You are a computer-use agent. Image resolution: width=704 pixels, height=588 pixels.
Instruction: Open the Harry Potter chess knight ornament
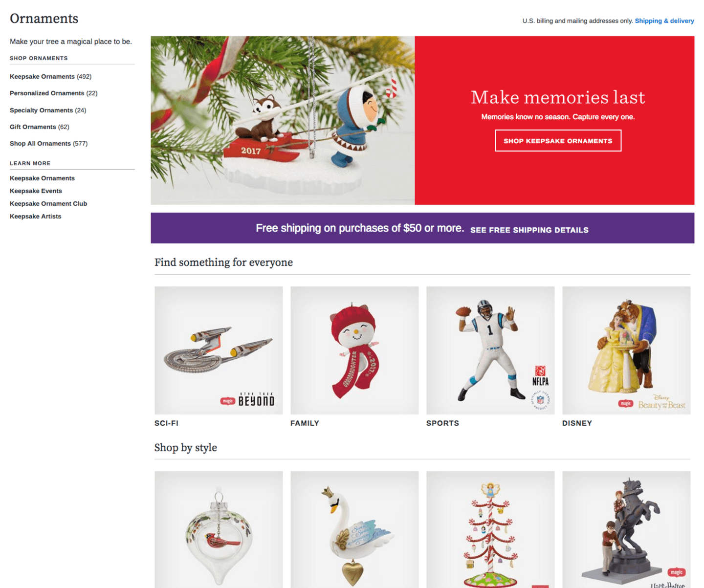click(626, 529)
